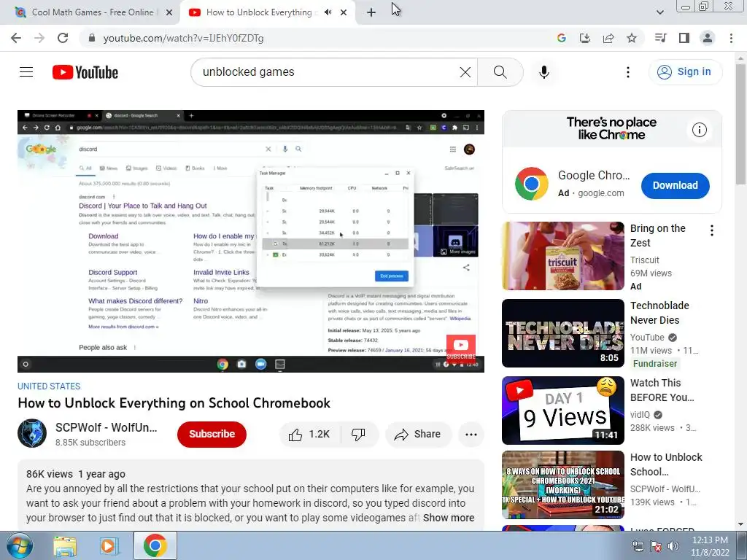Bookmark this page with the star
The height and width of the screenshot is (560, 747).
click(632, 38)
